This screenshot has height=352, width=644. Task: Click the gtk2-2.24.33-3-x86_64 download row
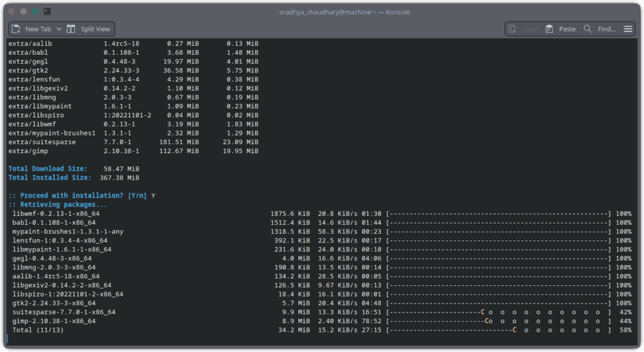tap(321, 304)
